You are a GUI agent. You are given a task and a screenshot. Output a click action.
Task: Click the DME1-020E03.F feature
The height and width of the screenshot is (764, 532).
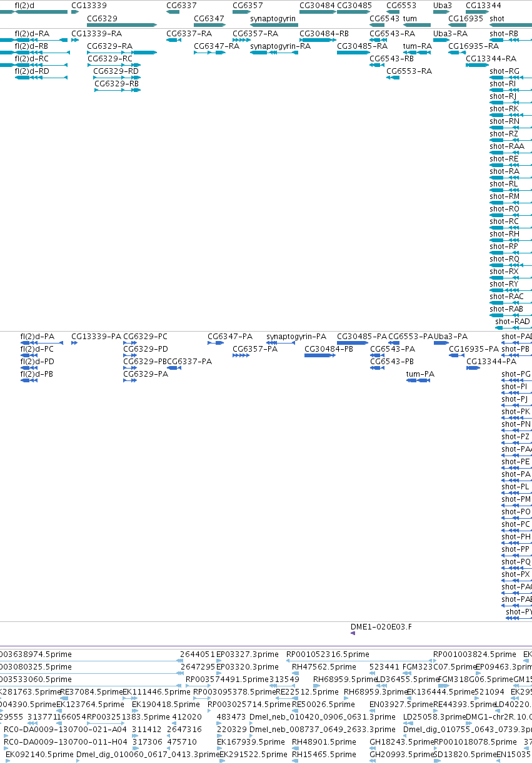coord(381,627)
